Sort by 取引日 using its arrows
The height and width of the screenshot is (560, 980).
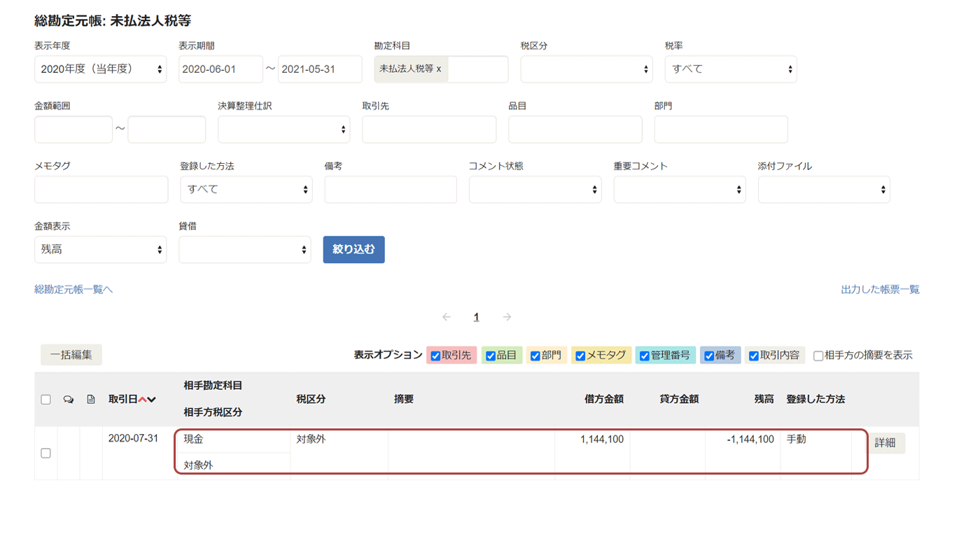(147, 400)
